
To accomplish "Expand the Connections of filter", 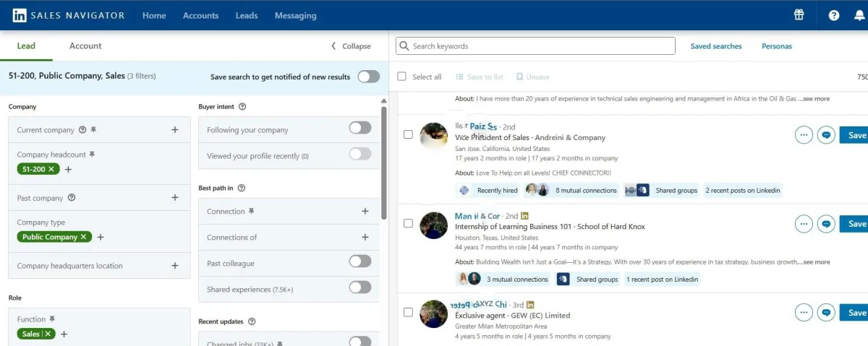I will tap(365, 238).
